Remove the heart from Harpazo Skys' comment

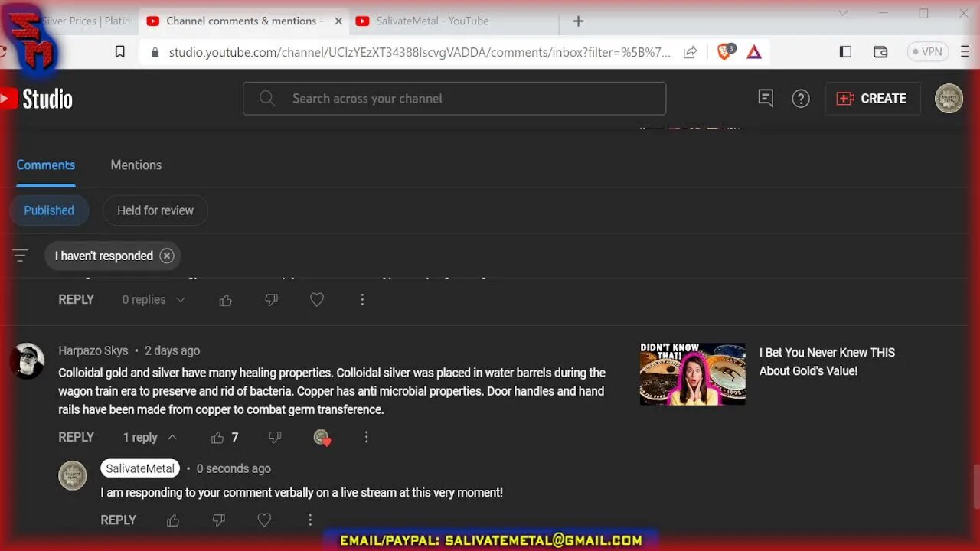tap(322, 438)
